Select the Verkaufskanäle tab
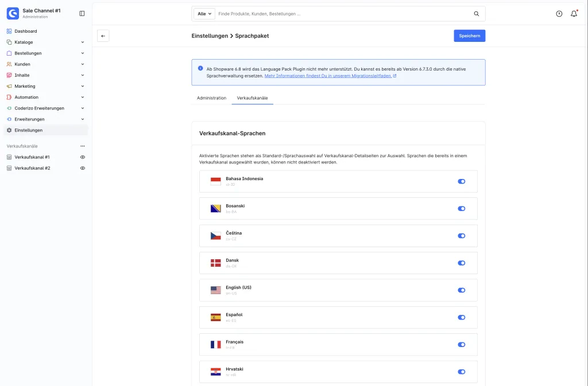 [x=253, y=98]
